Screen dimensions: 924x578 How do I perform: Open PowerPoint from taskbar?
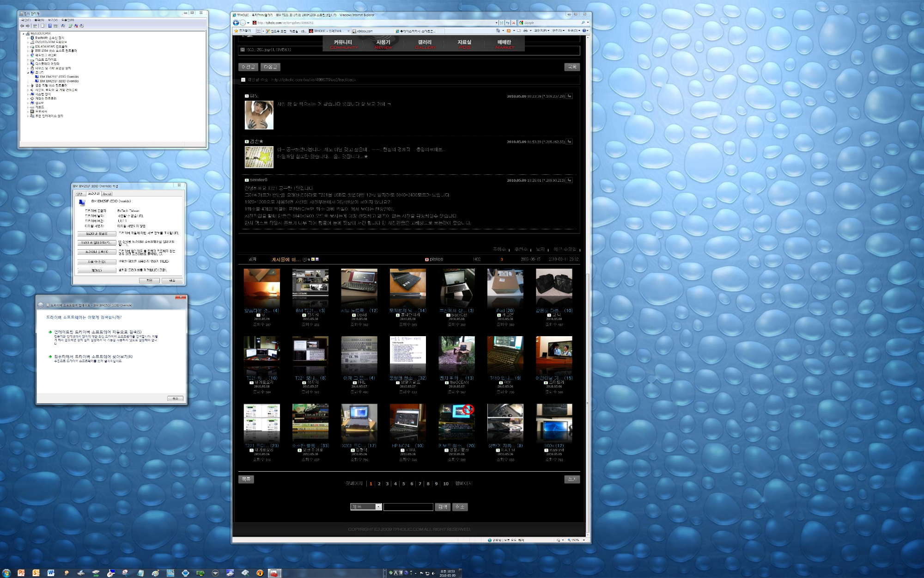(21, 573)
